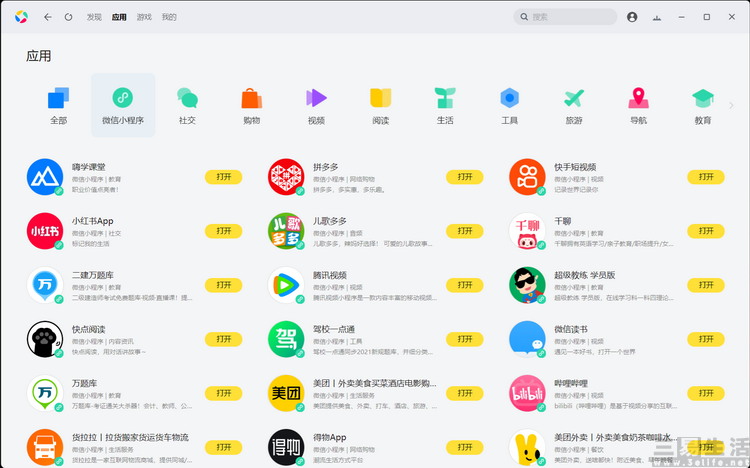Open 万题库 with its 打开 button
This screenshot has height=468, width=750.
[x=224, y=393]
